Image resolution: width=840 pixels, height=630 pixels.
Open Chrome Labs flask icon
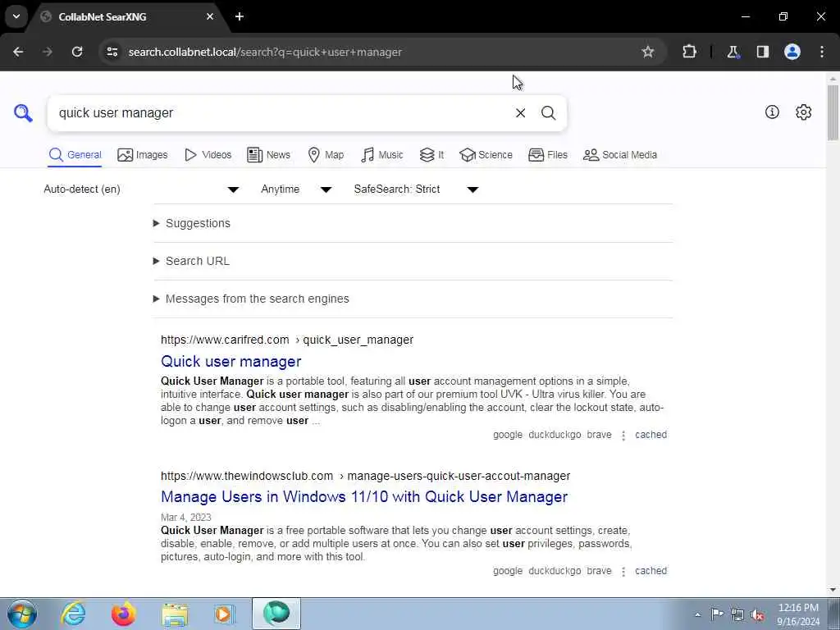733,52
